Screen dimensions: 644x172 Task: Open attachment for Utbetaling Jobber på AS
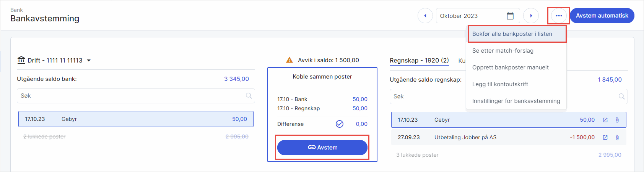coord(617,138)
